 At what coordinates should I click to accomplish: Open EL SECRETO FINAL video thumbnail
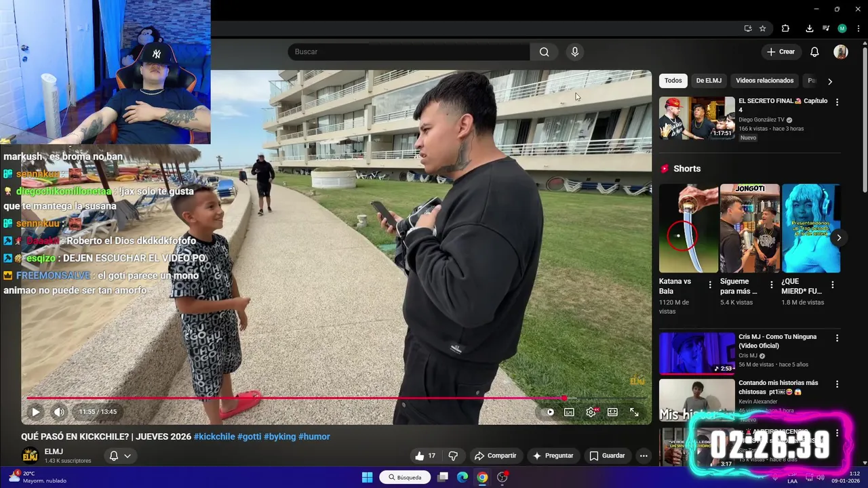coord(696,118)
